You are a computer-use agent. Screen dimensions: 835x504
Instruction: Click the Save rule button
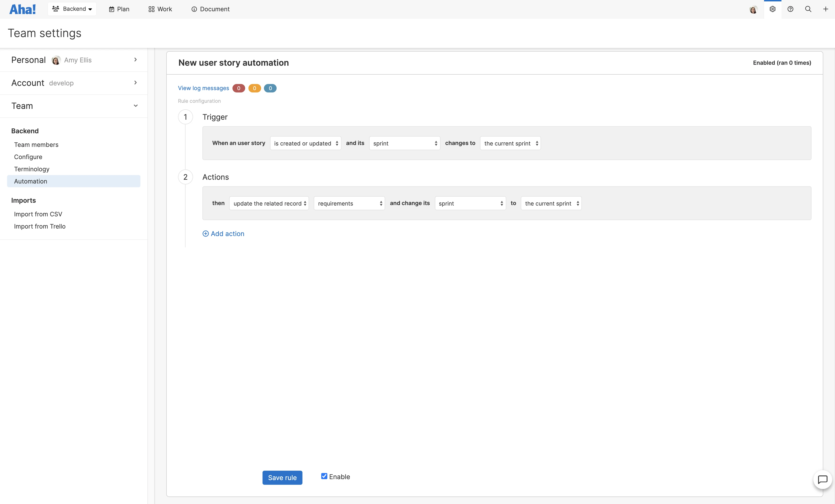[x=282, y=477]
